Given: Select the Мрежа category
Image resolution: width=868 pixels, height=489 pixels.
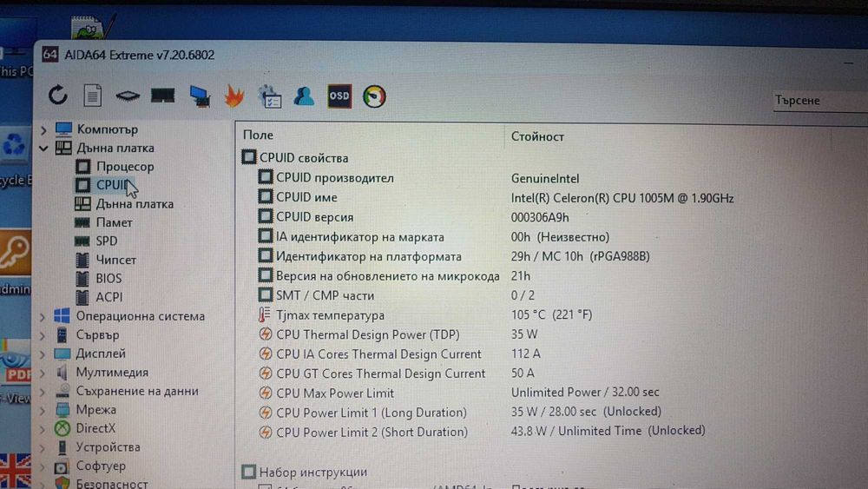Looking at the screenshot, I should (x=95, y=409).
